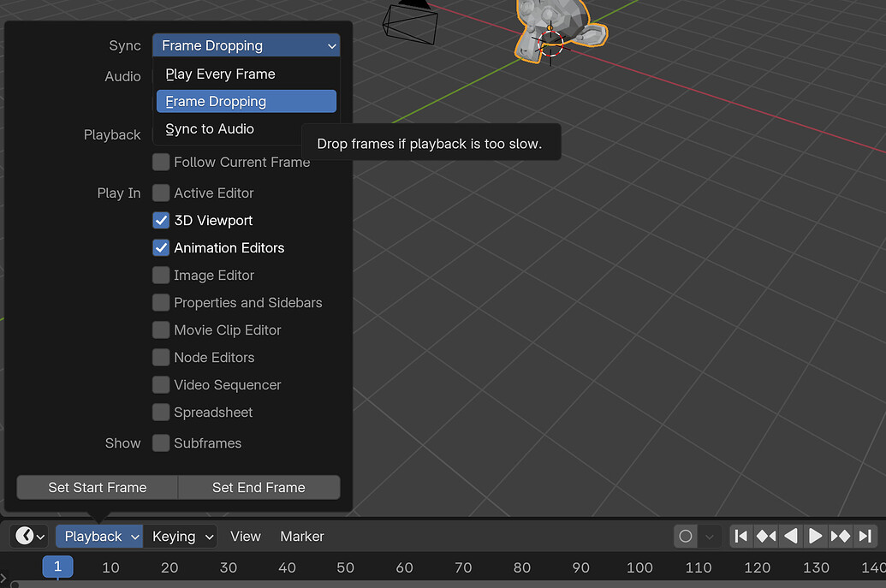Uncheck the Animation Editors checkbox
This screenshot has height=588, width=886.
point(161,247)
